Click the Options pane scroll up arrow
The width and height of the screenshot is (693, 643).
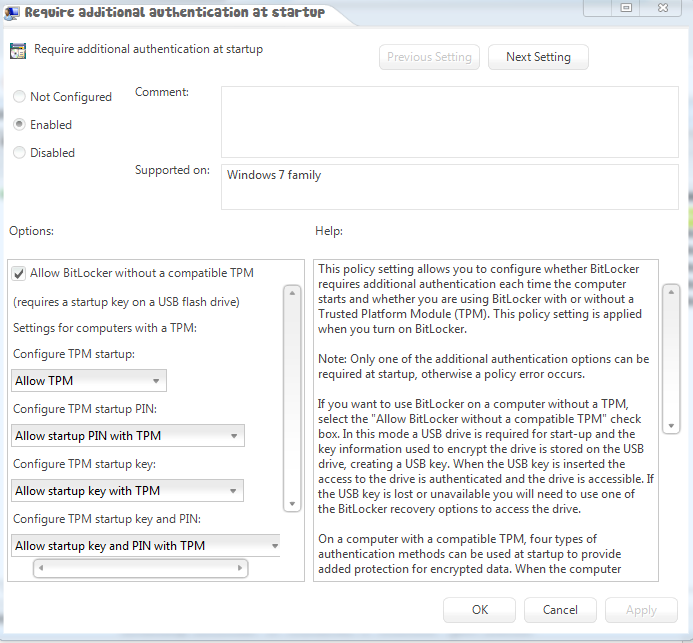[292, 293]
